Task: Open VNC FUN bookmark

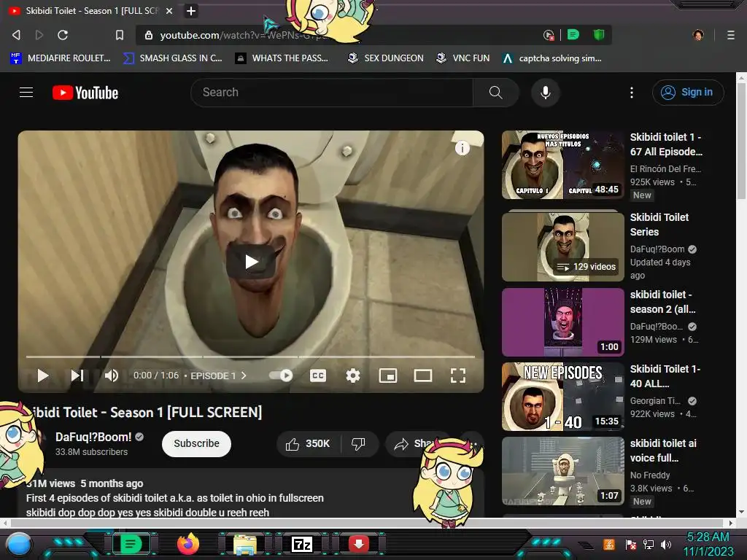Action: (463, 58)
